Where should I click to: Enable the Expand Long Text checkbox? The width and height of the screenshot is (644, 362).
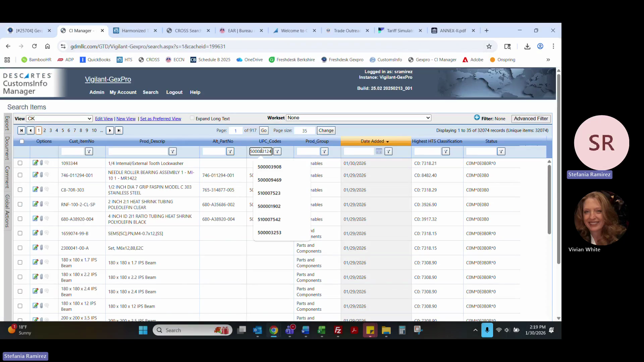[x=192, y=118]
